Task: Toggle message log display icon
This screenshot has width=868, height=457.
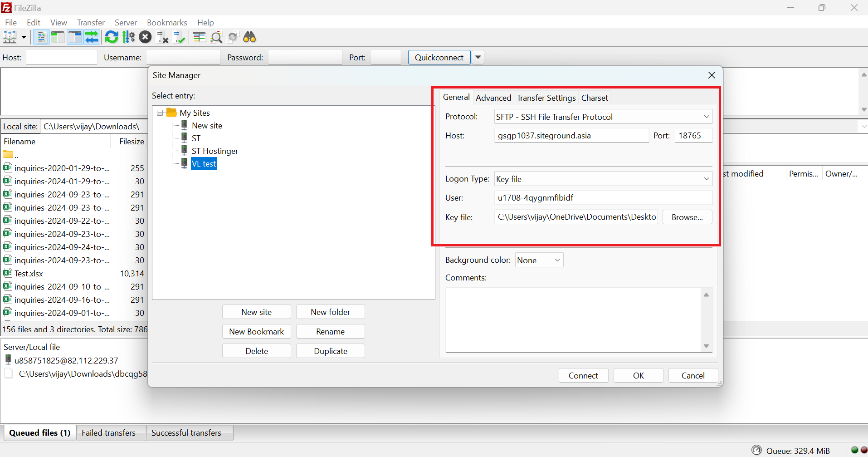Action: click(x=41, y=37)
